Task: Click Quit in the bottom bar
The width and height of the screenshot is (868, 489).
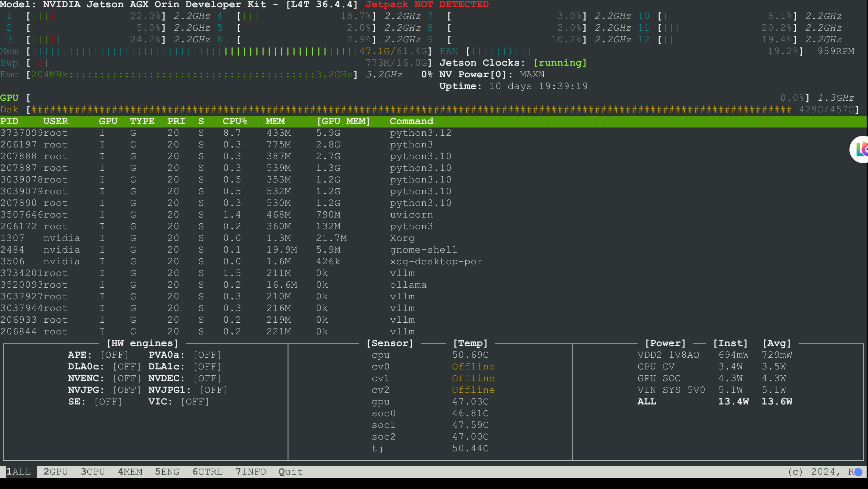Action: point(291,472)
